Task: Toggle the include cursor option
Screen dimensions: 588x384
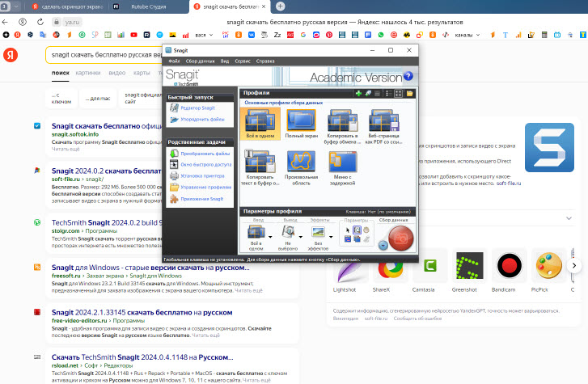Action: pyautogui.click(x=348, y=230)
